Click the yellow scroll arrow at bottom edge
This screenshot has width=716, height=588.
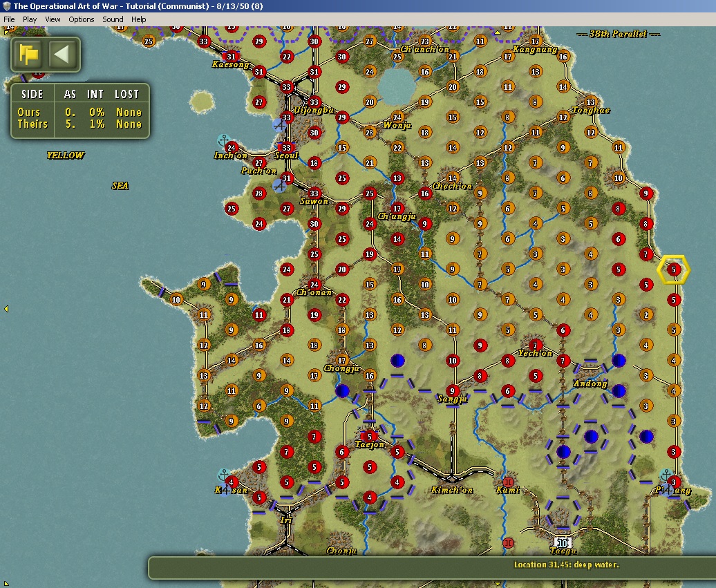tap(498, 583)
